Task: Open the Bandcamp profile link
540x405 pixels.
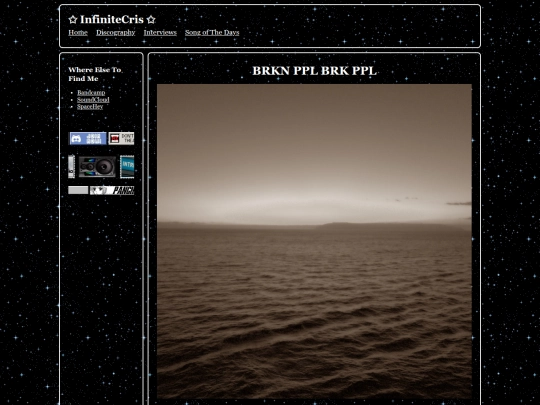Action: click(x=91, y=92)
